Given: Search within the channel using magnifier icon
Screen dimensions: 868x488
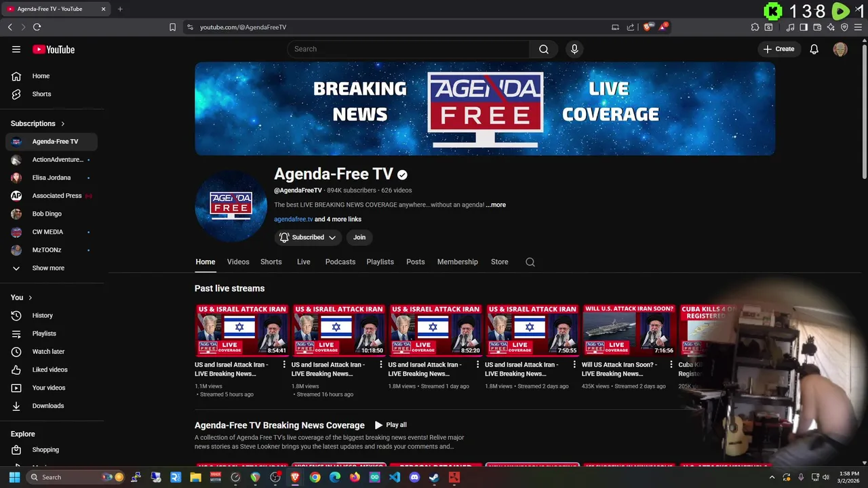Looking at the screenshot, I should point(530,262).
